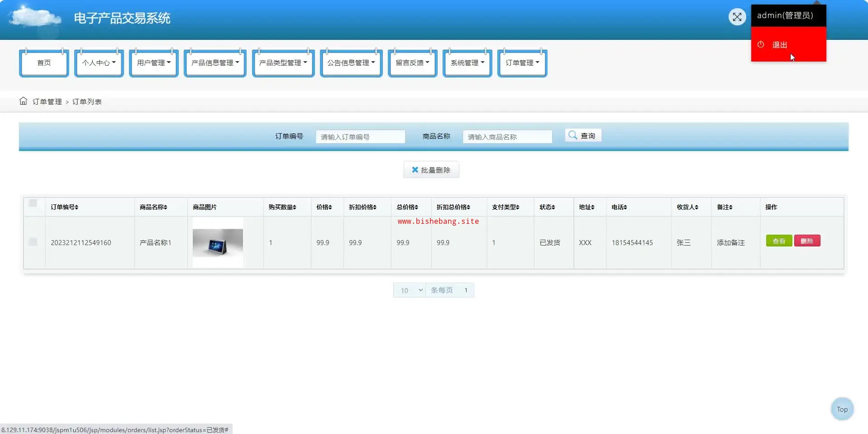Screen dimensions: 868x434
Task: Change rows per page selector showing 10
Action: point(410,290)
